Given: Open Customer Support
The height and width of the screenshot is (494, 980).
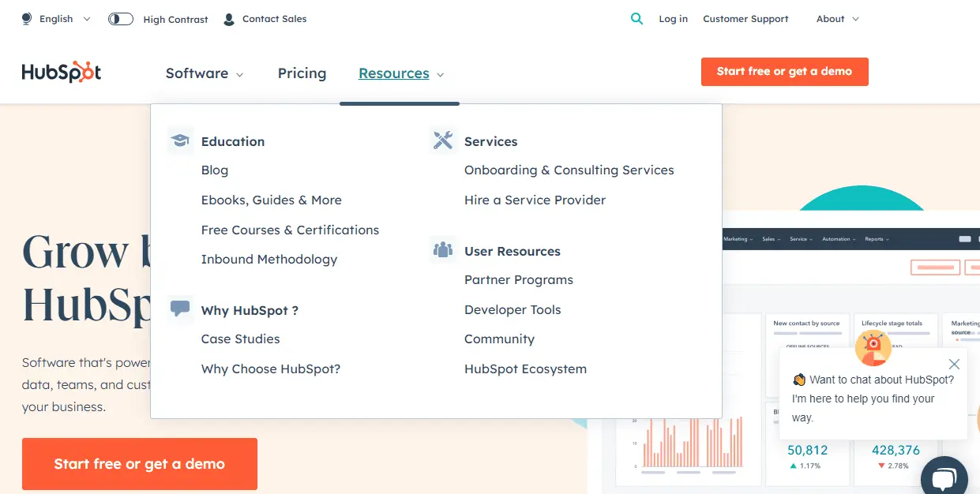Looking at the screenshot, I should pos(745,19).
